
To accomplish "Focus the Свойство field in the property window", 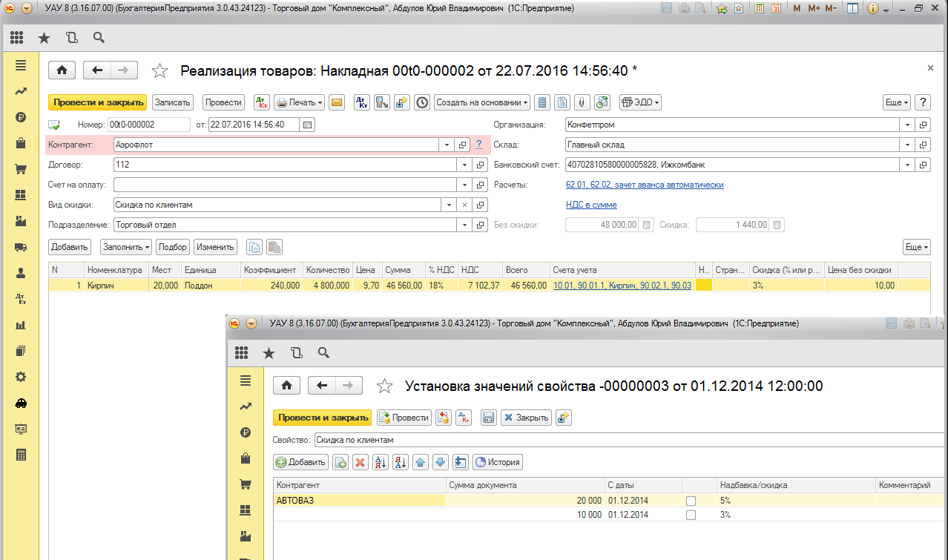I will tap(631, 440).
